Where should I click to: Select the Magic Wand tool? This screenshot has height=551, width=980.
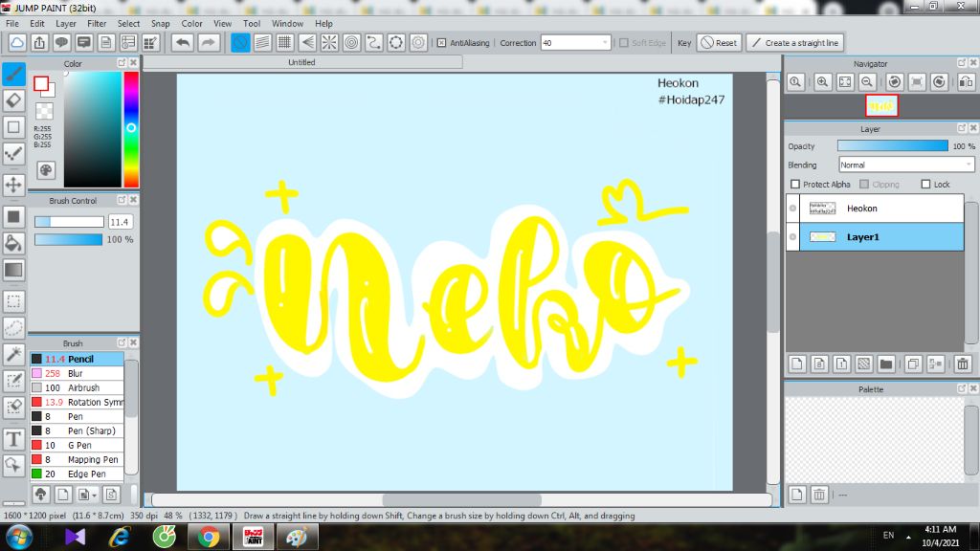tap(13, 354)
